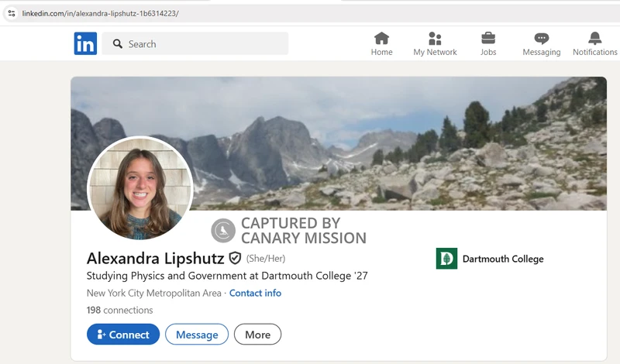Click the Dartmouth College logo icon
The height and width of the screenshot is (364, 620).
(x=446, y=259)
